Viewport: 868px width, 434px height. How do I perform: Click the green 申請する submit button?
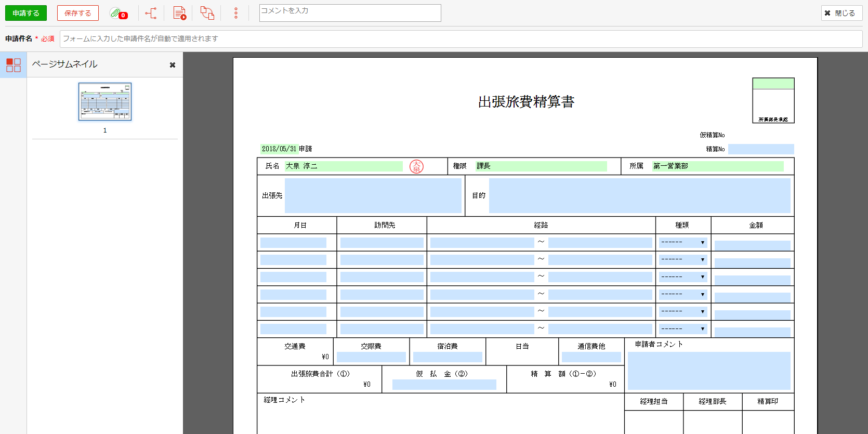click(26, 13)
